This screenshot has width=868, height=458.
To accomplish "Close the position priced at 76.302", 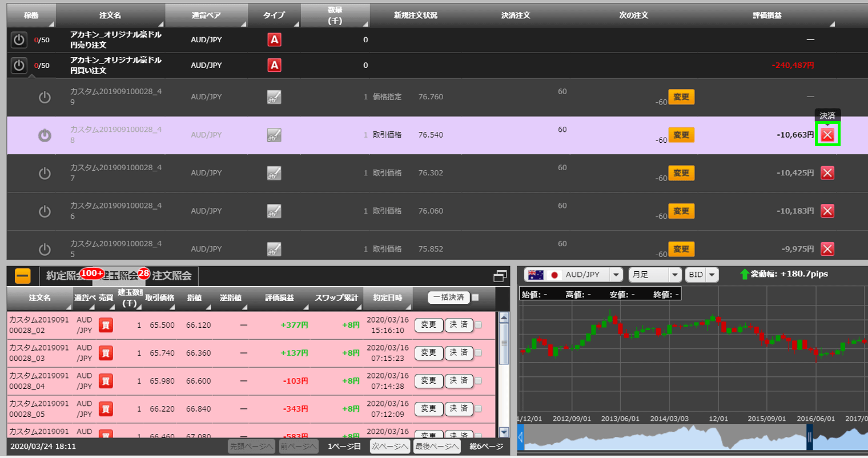I will tap(827, 173).
